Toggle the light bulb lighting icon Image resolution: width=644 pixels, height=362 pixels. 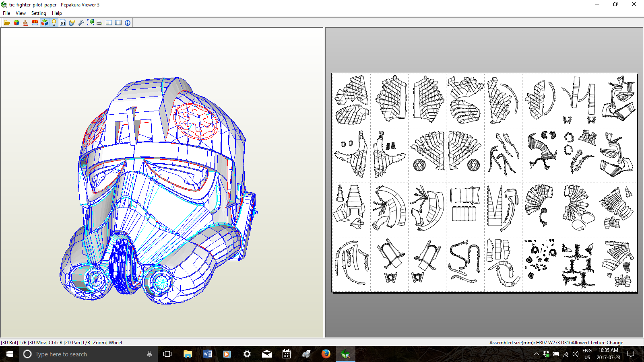(x=54, y=23)
